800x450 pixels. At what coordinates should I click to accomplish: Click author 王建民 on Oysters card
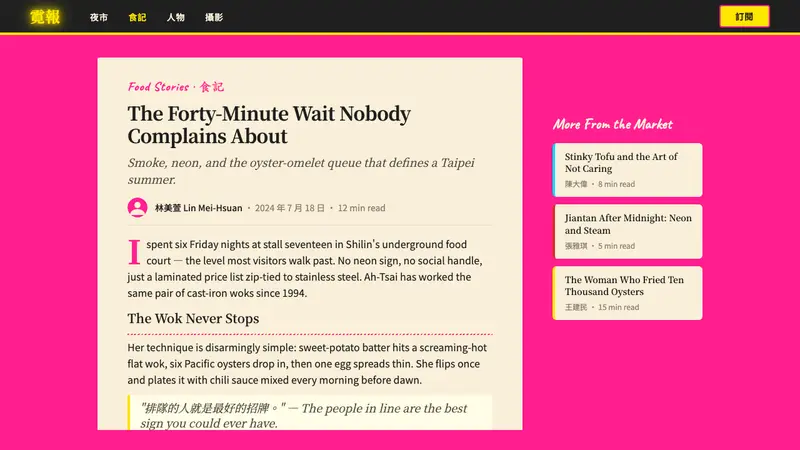point(576,307)
